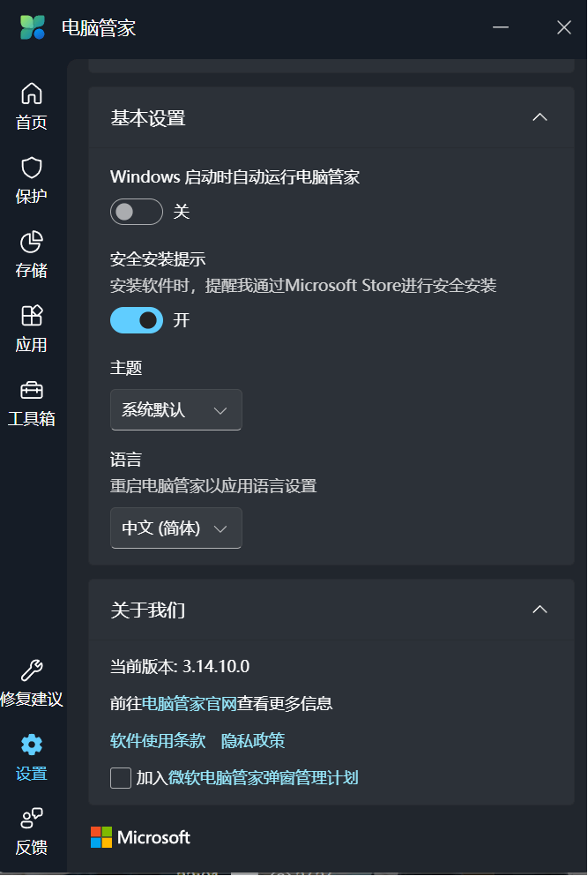Open the 应用 apps icon
This screenshot has height=876, width=588.
31,316
